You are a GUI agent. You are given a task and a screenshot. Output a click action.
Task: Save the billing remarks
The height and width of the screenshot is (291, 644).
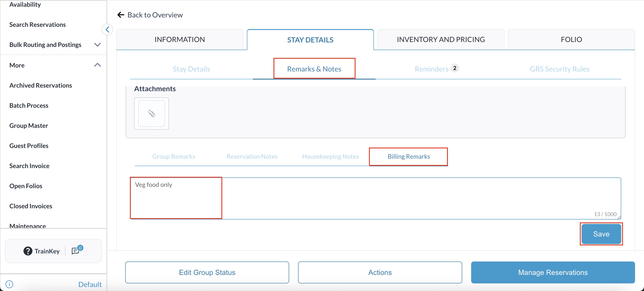tap(601, 234)
